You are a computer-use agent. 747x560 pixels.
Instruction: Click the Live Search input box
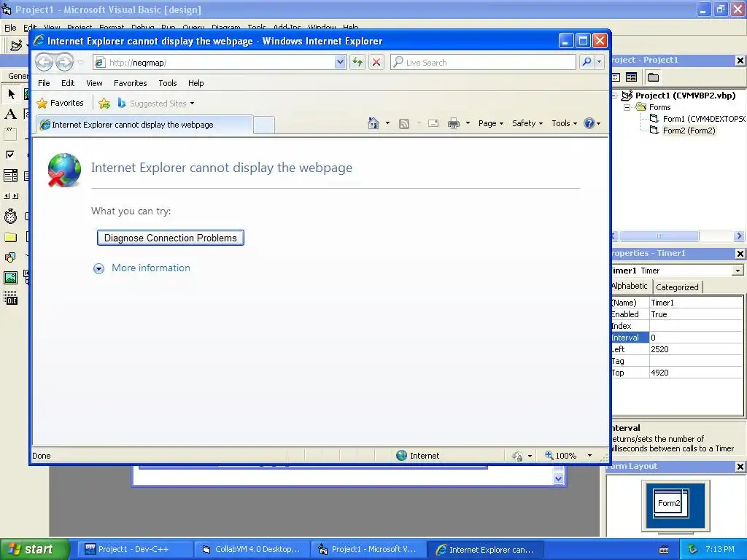coord(483,63)
